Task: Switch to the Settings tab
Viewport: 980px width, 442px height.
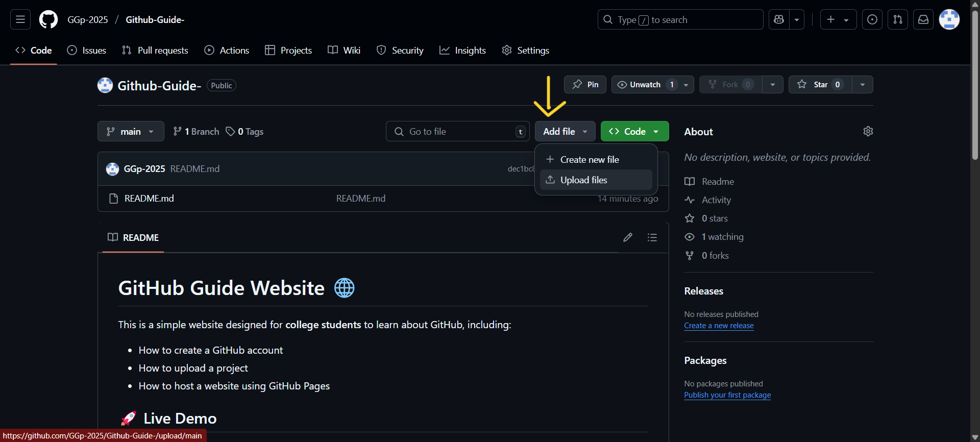Action: pyautogui.click(x=526, y=50)
